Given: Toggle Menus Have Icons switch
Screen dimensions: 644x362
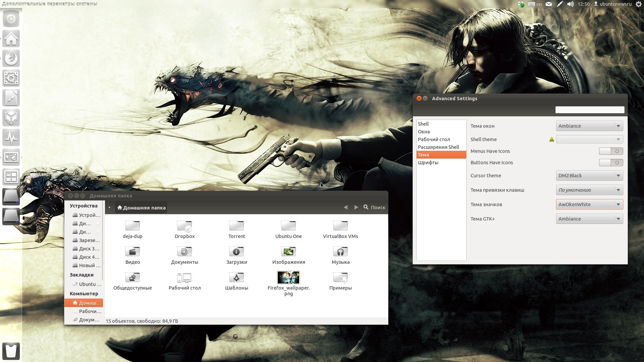Looking at the screenshot, I should tap(611, 151).
